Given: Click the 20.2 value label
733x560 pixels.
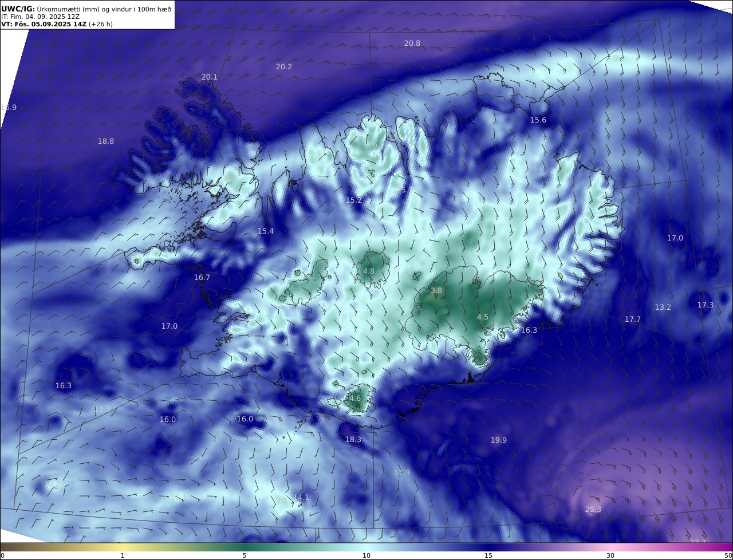Looking at the screenshot, I should coord(284,66).
